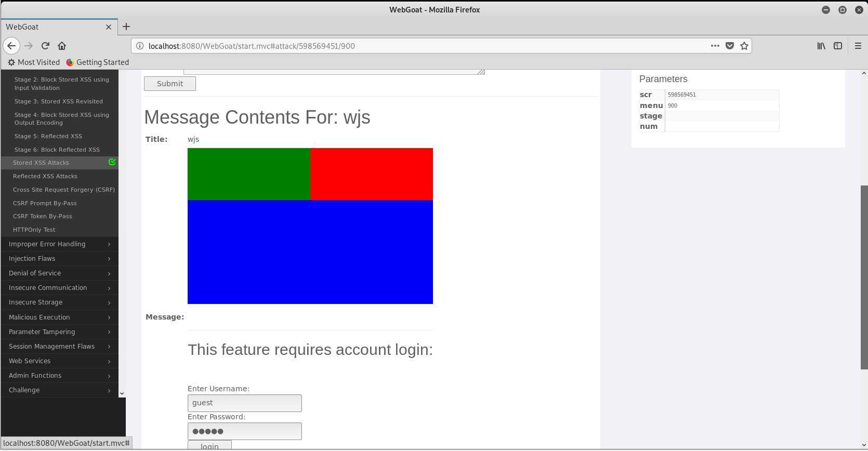Image resolution: width=868 pixels, height=451 pixels.
Task: Open page actions three-dot menu
Action: [715, 46]
